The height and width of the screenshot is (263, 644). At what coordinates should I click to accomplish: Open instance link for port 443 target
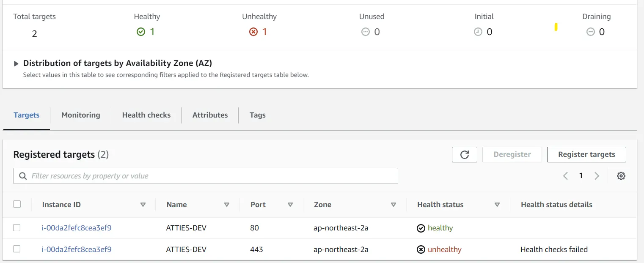tap(77, 249)
